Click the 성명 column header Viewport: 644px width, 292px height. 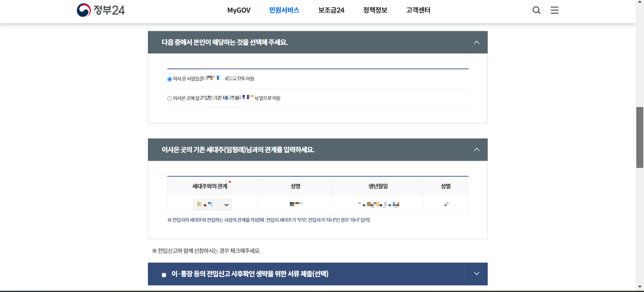coord(295,186)
